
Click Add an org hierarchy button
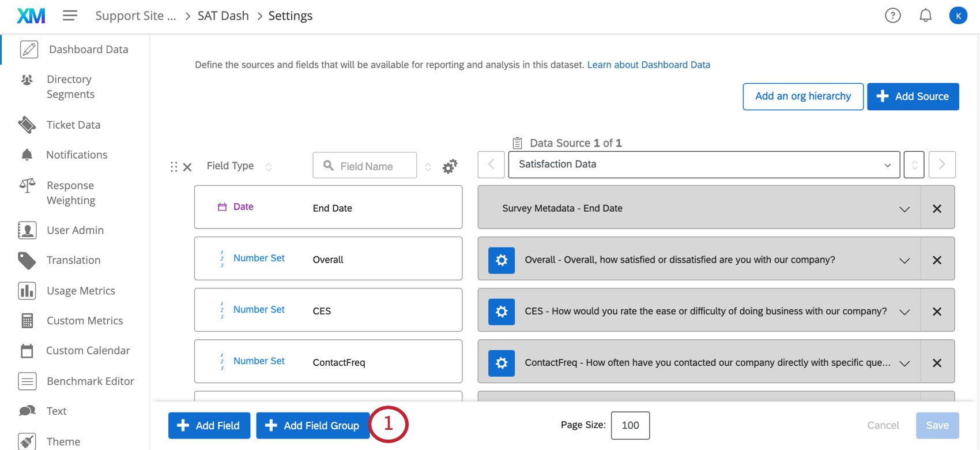[803, 96]
